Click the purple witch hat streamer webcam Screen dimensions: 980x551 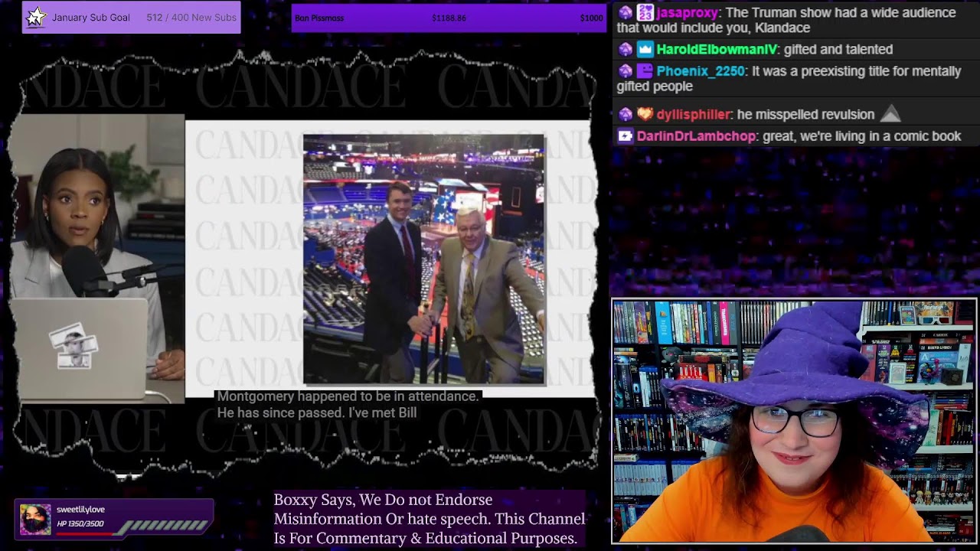point(794,421)
